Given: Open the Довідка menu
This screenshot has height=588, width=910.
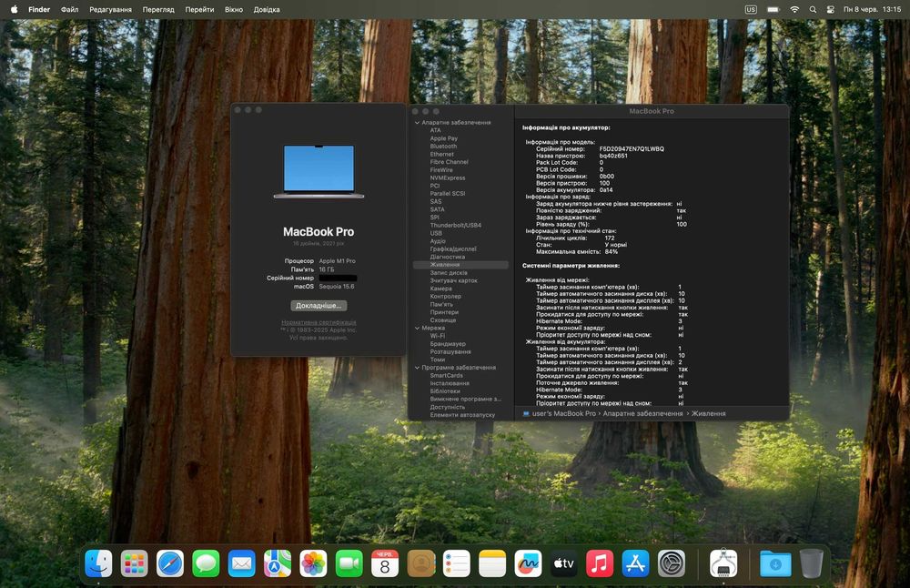Looking at the screenshot, I should (267, 9).
